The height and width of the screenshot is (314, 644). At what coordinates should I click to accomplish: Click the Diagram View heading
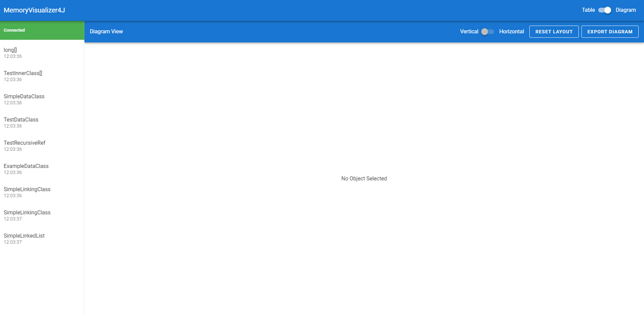pyautogui.click(x=106, y=32)
